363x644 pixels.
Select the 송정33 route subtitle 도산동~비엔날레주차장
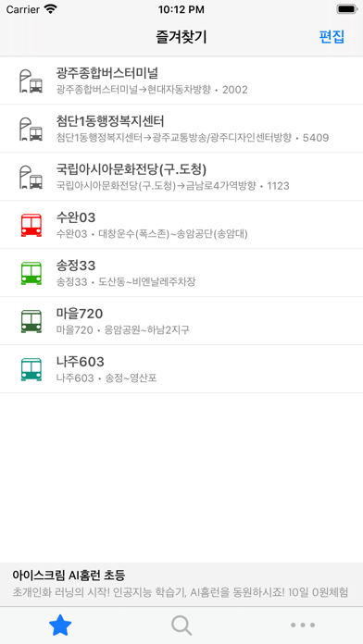coord(146,281)
